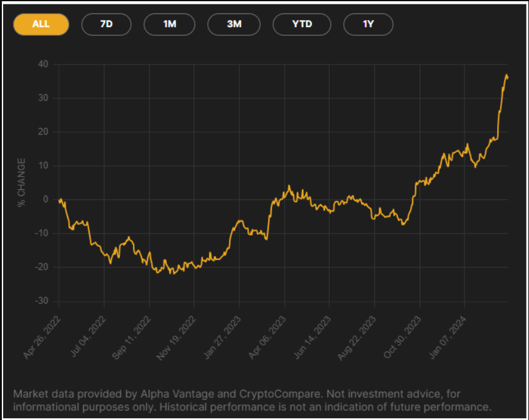Image resolution: width=529 pixels, height=420 pixels.
Task: Select the ALL time range button
Action: click(41, 24)
